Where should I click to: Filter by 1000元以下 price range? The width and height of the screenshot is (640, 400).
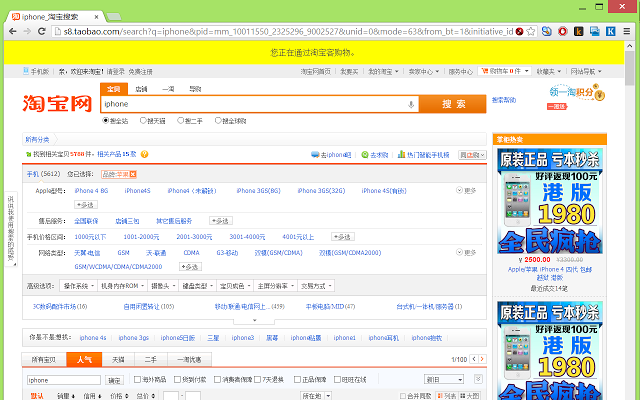coord(90,237)
